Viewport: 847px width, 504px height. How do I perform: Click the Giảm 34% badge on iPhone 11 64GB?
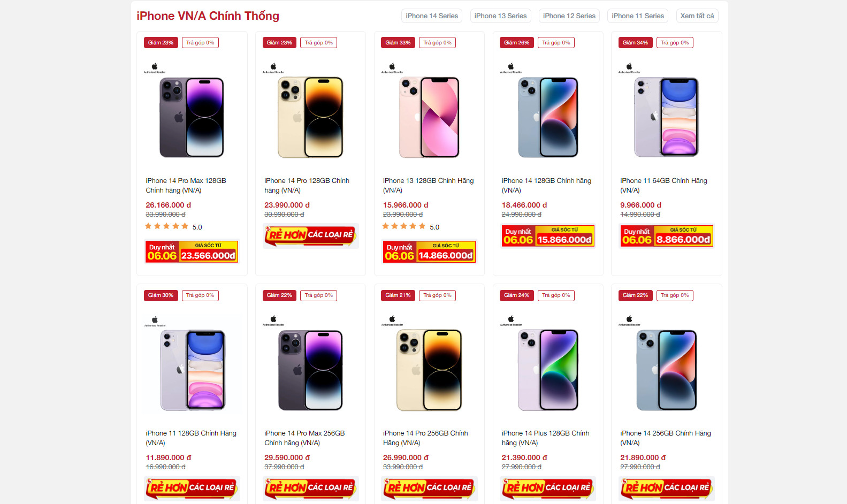click(x=635, y=43)
